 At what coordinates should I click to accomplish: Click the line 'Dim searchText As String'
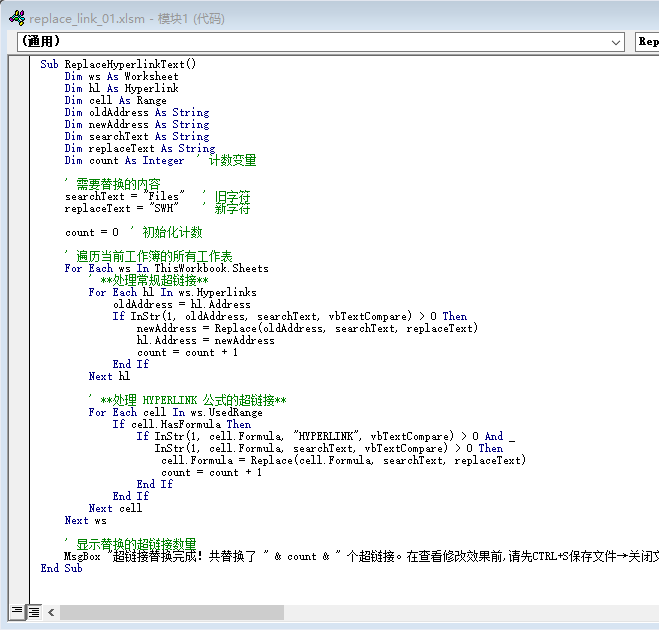pyautogui.click(x=137, y=137)
